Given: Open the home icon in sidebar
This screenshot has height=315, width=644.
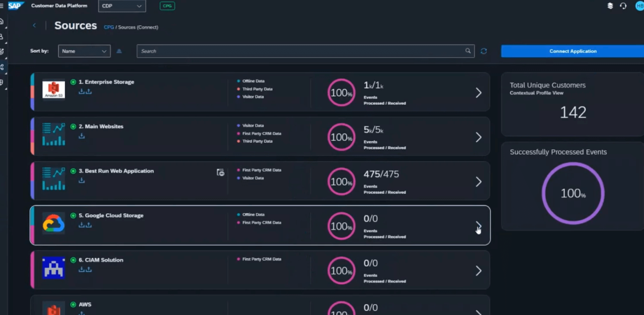Looking at the screenshot, I should click(x=2, y=22).
